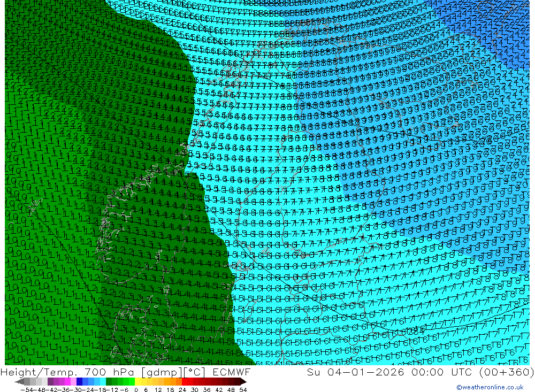Click the right dark arrow of the color scale
This screenshot has width=535, height=392.
click(x=243, y=382)
